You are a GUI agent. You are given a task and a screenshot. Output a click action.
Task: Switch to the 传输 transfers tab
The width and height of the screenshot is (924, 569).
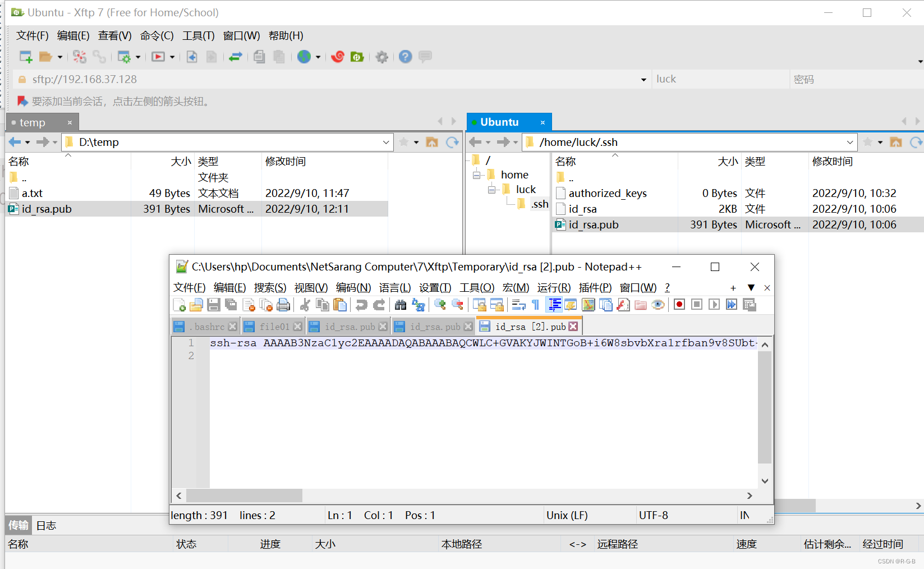(x=19, y=525)
